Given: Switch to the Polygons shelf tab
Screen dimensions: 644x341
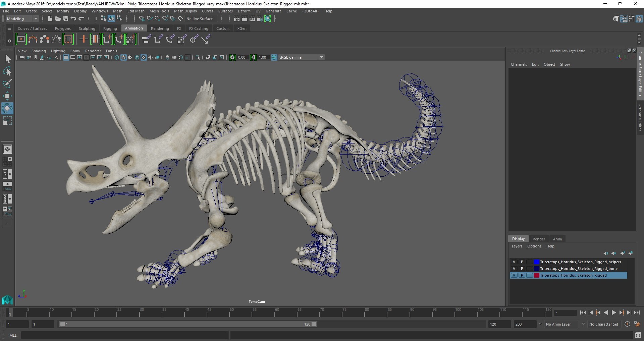Looking at the screenshot, I should [63, 29].
